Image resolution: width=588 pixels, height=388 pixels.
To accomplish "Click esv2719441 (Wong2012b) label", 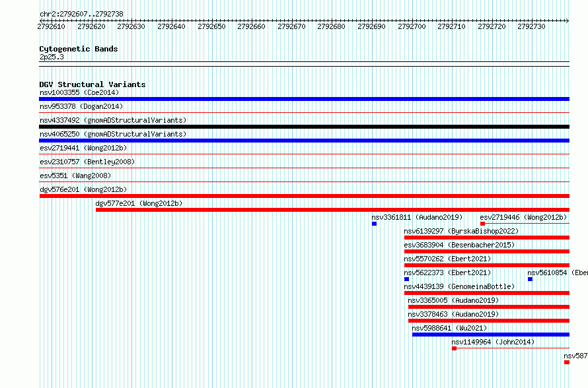I will click(83, 148).
